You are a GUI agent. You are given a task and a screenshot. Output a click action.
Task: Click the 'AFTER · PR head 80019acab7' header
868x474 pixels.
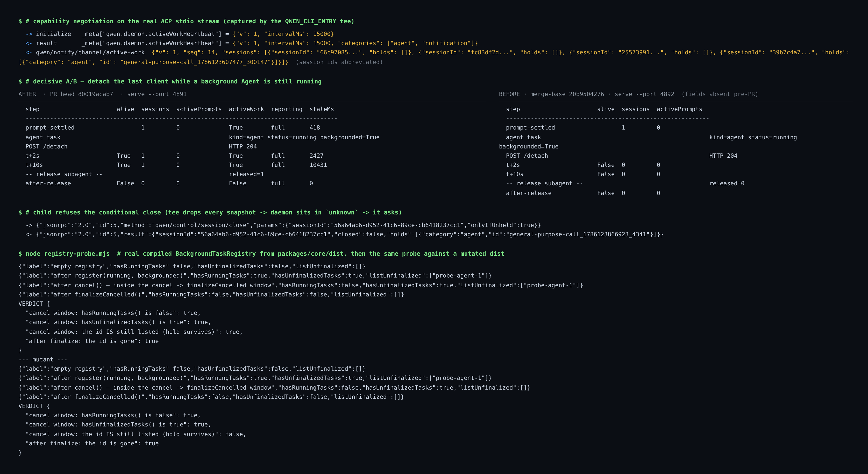(x=102, y=94)
